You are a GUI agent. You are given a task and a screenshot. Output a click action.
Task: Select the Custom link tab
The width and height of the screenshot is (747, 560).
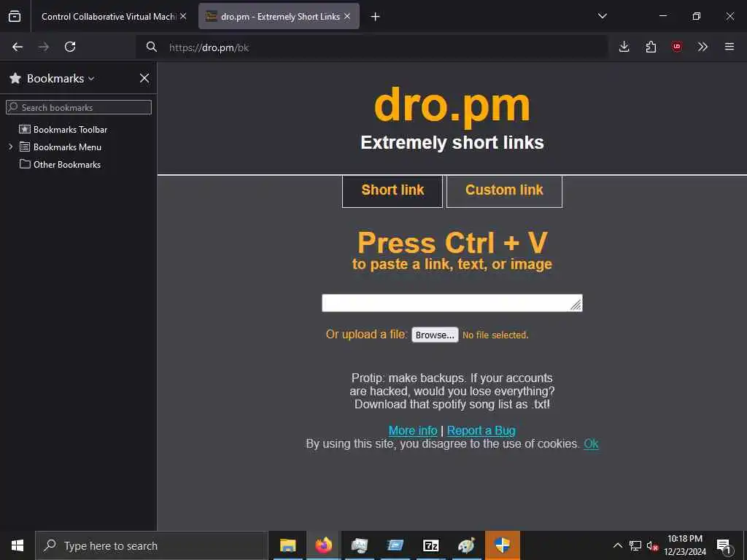[x=504, y=191]
